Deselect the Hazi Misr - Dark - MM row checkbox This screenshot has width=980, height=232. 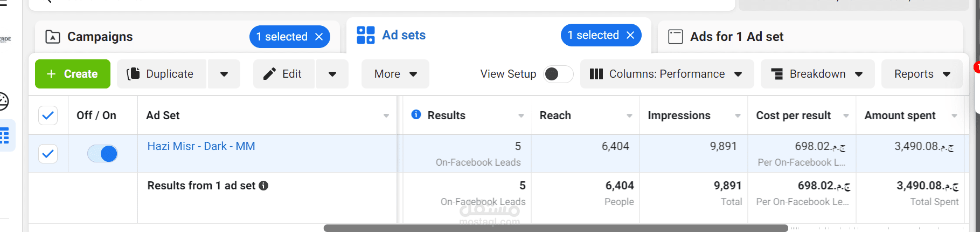click(x=48, y=154)
